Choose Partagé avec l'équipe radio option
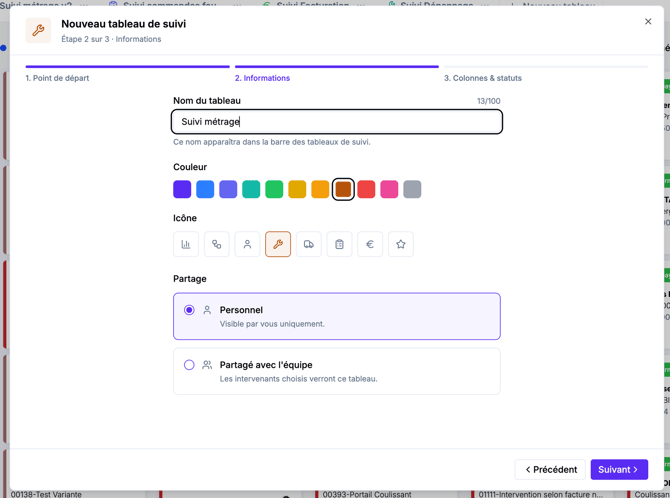The image size is (670, 498). [x=337, y=371]
